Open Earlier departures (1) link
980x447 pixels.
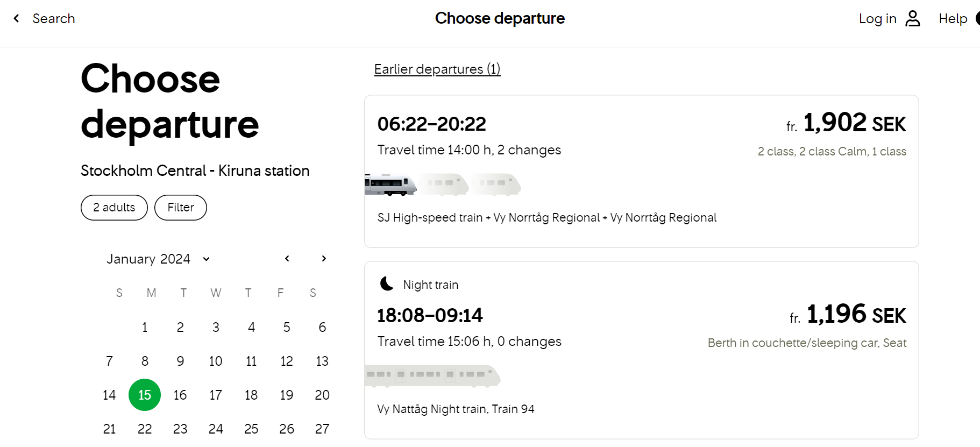437,69
